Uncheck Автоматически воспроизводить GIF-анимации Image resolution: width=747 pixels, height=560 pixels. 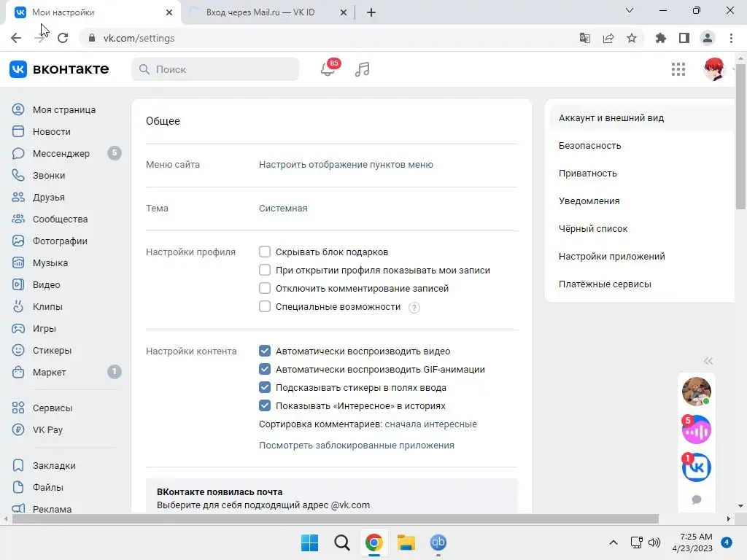(x=265, y=369)
